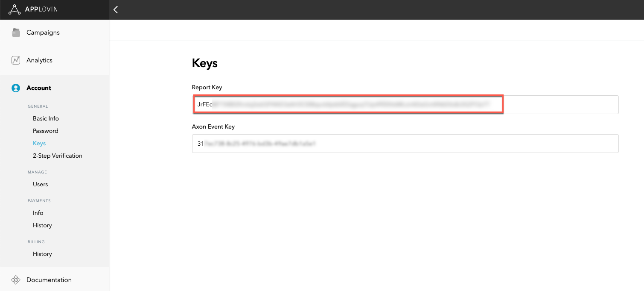The height and width of the screenshot is (291, 644).
Task: Go to Basic Info page
Action: coord(46,118)
